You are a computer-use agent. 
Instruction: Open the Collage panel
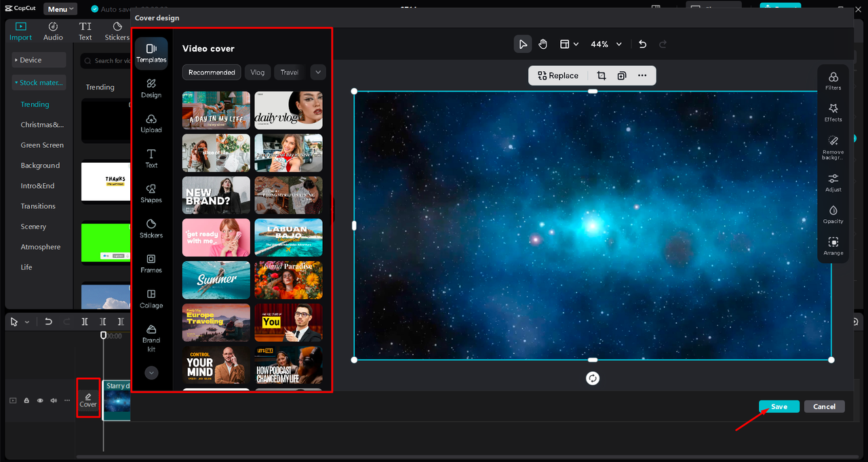[x=151, y=299]
